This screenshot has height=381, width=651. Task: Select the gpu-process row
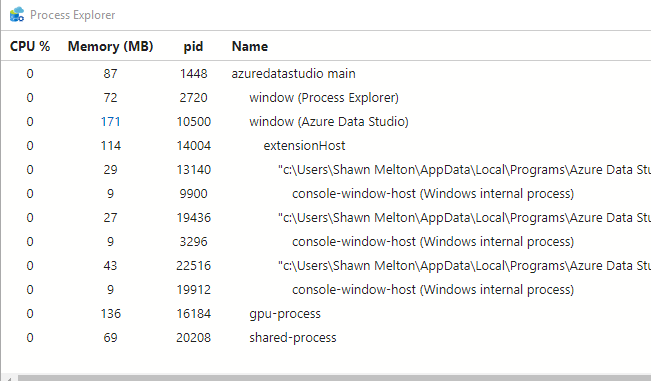(326, 314)
